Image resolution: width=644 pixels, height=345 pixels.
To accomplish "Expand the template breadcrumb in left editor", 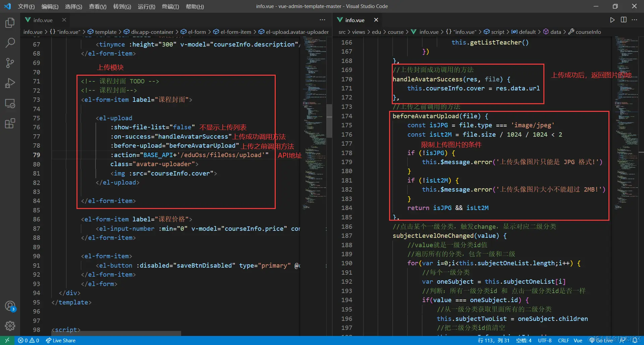I will tap(102, 32).
